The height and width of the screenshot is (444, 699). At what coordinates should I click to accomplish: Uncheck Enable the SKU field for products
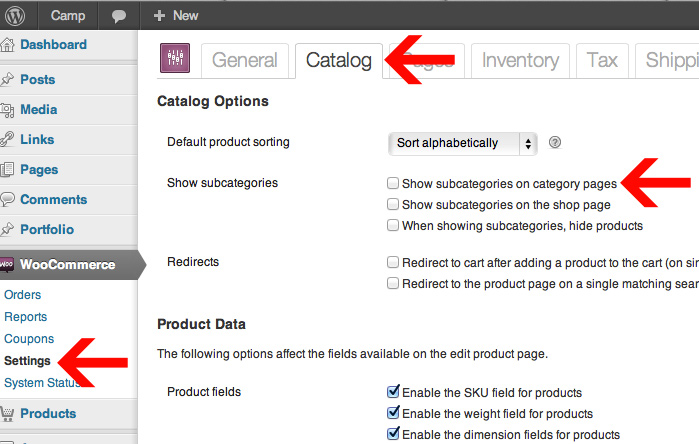[393, 393]
